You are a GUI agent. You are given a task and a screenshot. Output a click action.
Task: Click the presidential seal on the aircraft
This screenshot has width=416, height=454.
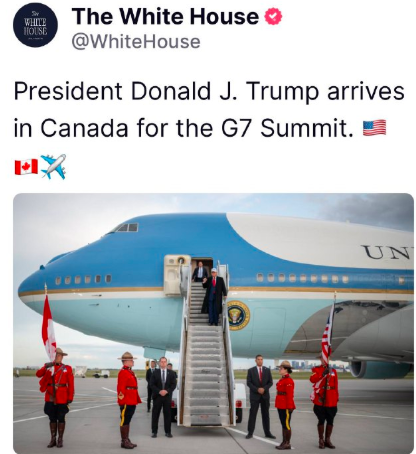point(238,315)
